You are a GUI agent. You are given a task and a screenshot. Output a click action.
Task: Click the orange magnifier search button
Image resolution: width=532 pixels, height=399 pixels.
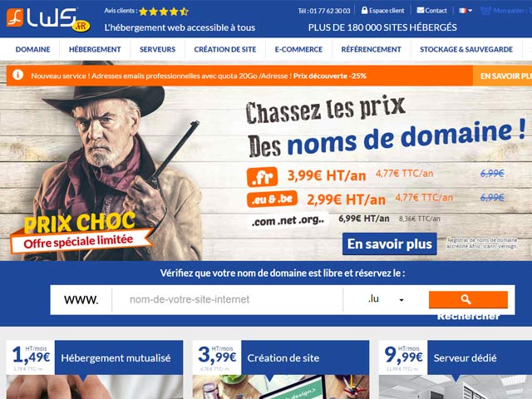click(x=468, y=299)
